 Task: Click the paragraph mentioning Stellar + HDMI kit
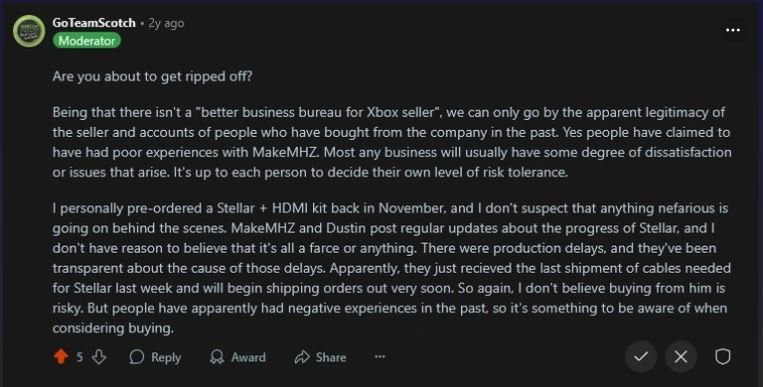pos(391,268)
